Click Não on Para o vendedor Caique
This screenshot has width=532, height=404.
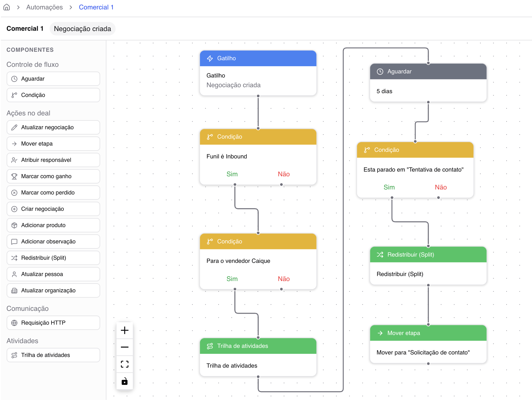[x=283, y=279]
